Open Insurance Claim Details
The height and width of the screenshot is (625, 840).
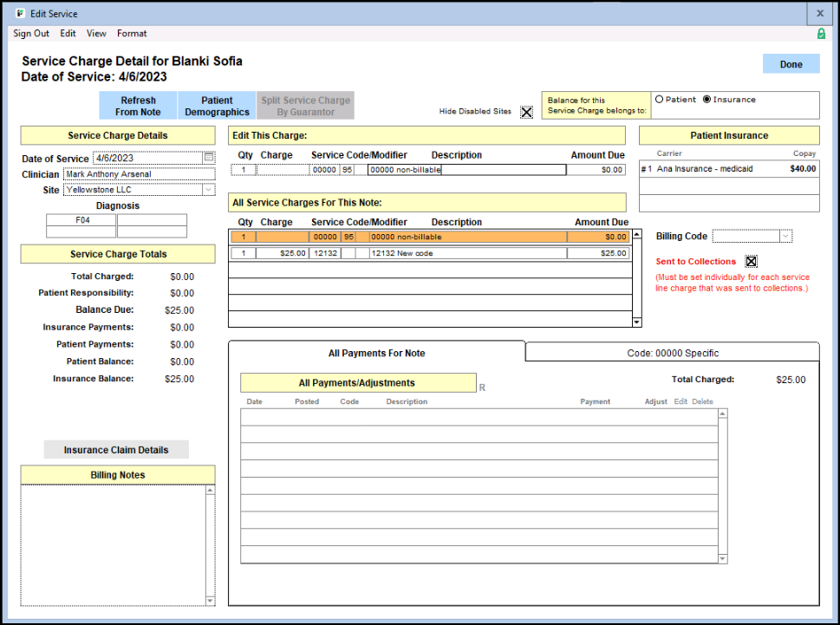(x=116, y=450)
